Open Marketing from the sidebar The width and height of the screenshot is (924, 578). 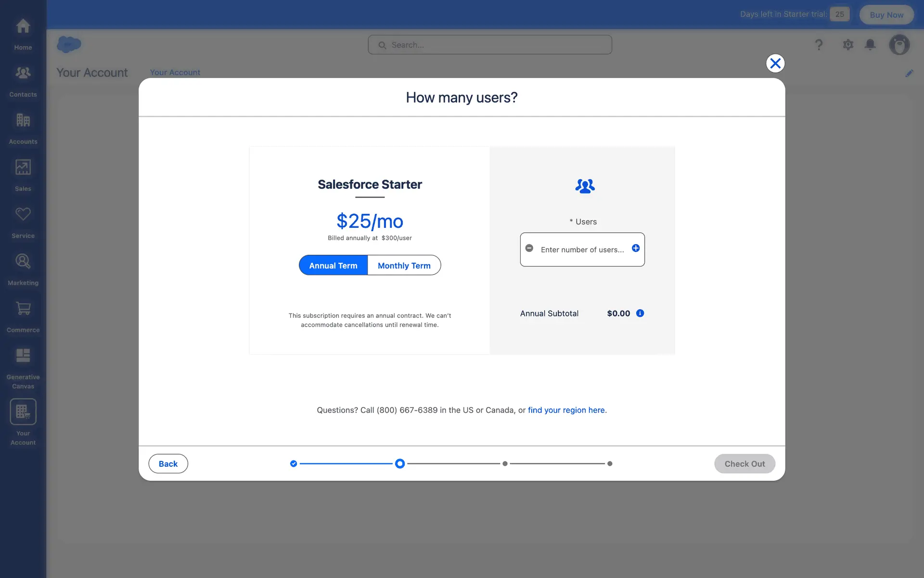23,268
